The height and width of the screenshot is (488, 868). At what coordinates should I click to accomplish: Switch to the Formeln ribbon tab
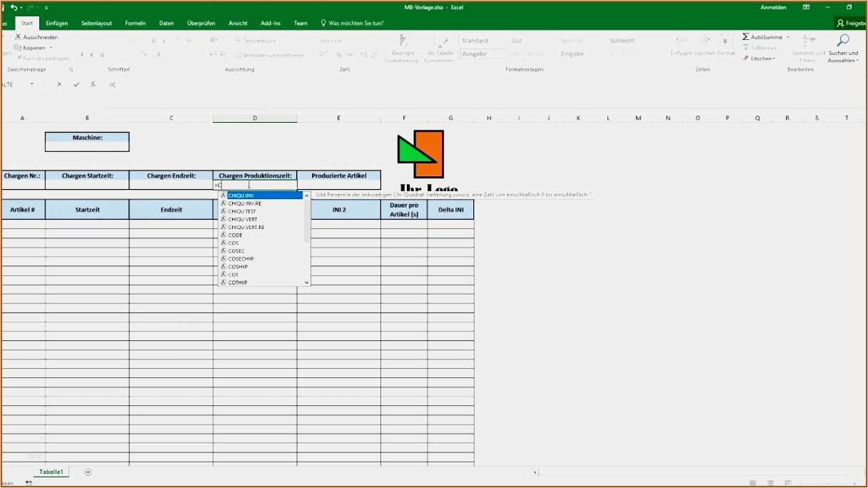(135, 24)
